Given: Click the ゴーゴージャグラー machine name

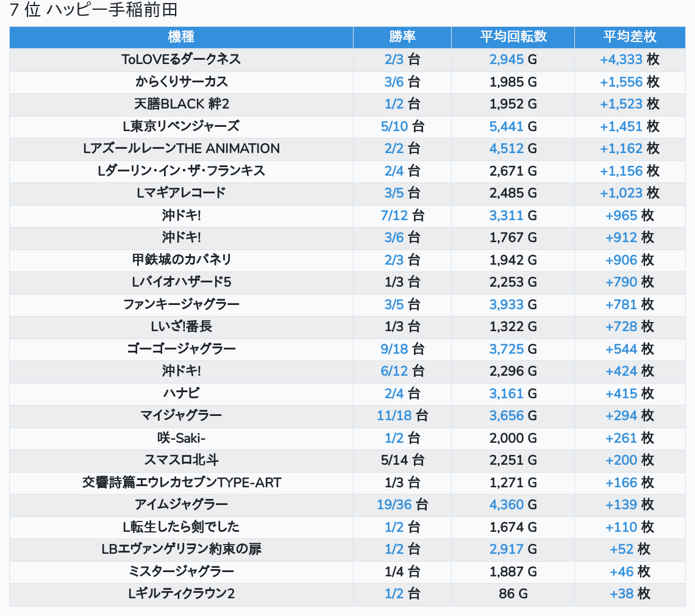Looking at the screenshot, I should pyautogui.click(x=181, y=349).
